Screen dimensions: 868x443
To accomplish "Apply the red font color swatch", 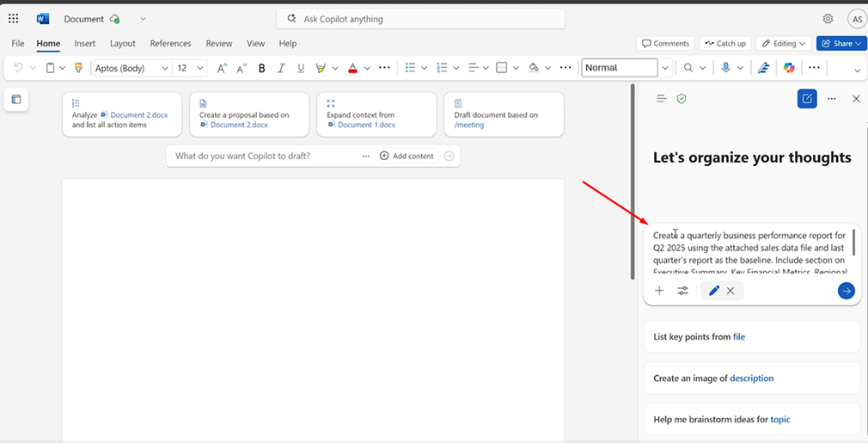I will click(x=352, y=68).
